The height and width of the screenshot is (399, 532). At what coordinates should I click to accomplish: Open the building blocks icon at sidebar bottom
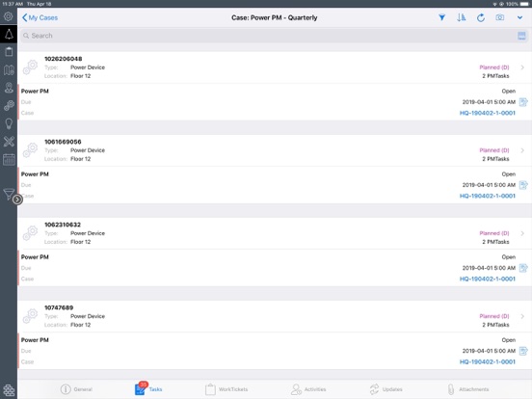(x=9, y=389)
